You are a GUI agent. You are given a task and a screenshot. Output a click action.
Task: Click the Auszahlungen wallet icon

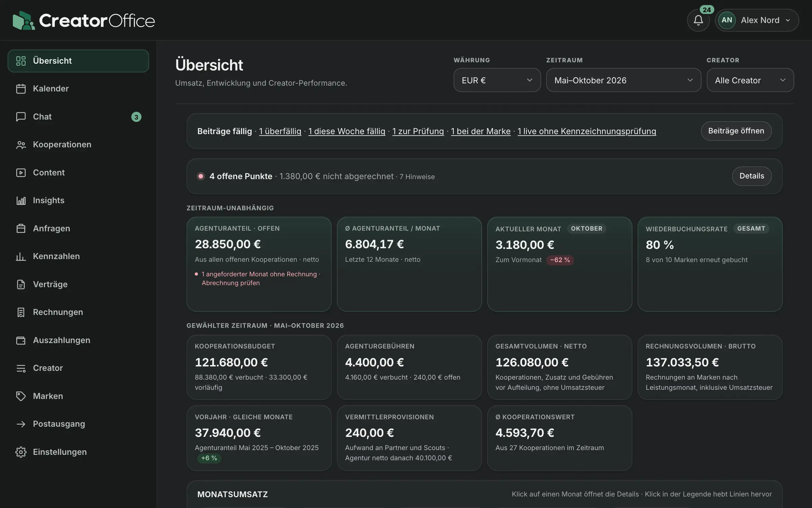pos(21,340)
